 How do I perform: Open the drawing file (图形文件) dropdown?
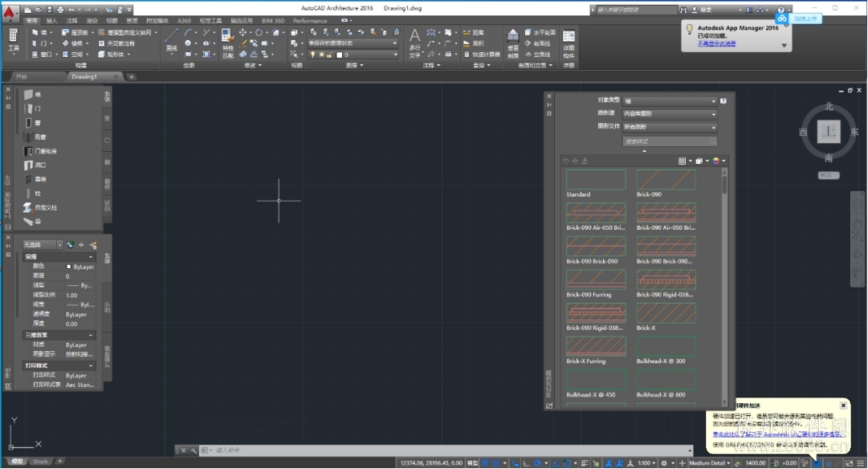point(670,127)
